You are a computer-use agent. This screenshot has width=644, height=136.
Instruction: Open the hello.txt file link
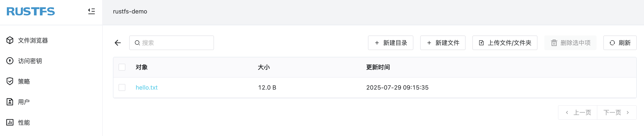click(x=147, y=87)
